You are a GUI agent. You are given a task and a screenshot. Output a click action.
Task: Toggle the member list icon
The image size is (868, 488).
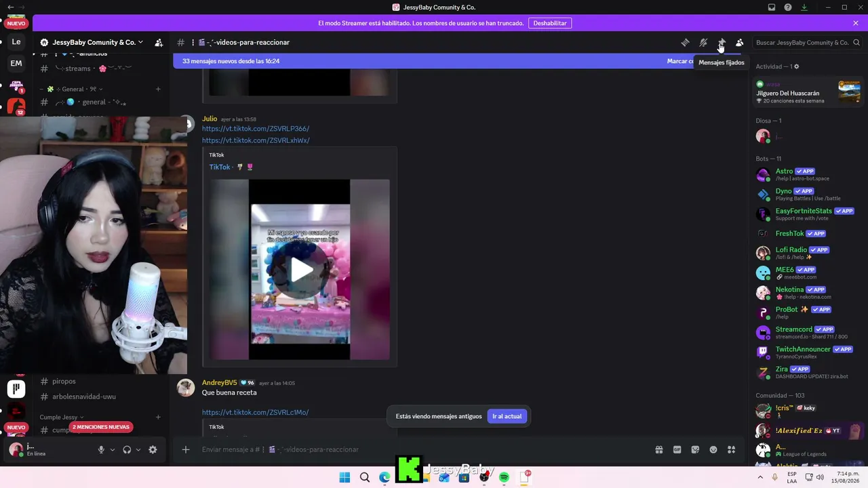tap(740, 42)
